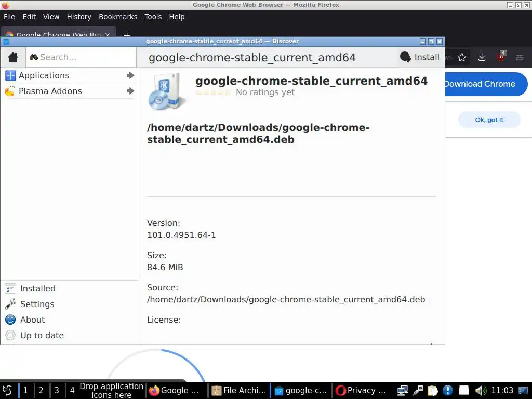Focus the Discover search field
Viewport: 532px width, 399px height.
tap(82, 57)
